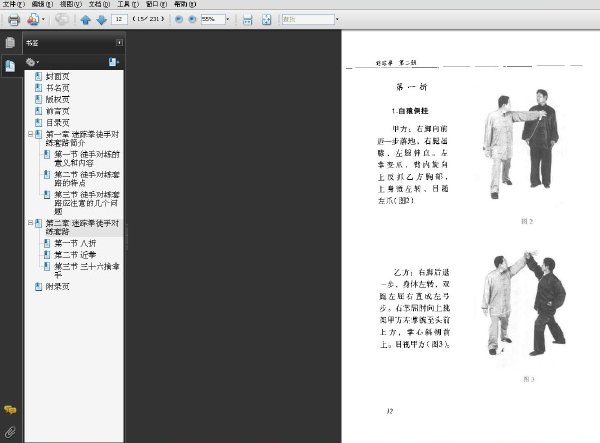Click bookmark icon next to 附录页
The width and height of the screenshot is (600, 443).
38,287
